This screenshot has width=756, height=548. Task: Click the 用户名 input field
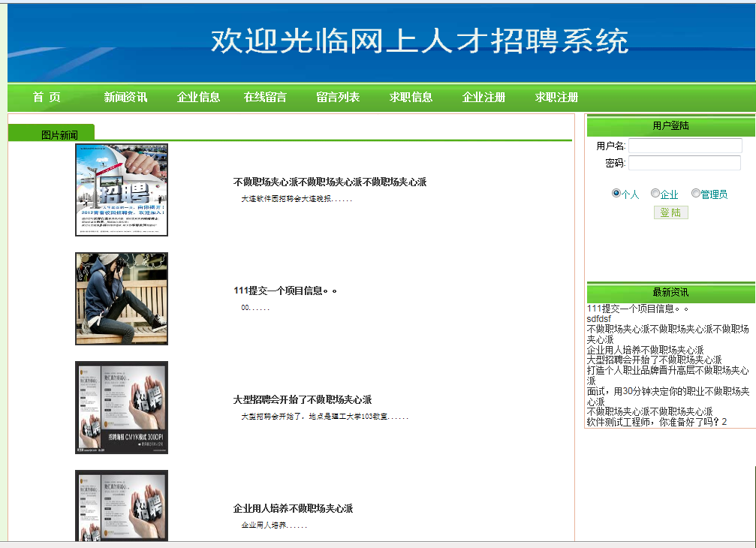[x=685, y=146]
